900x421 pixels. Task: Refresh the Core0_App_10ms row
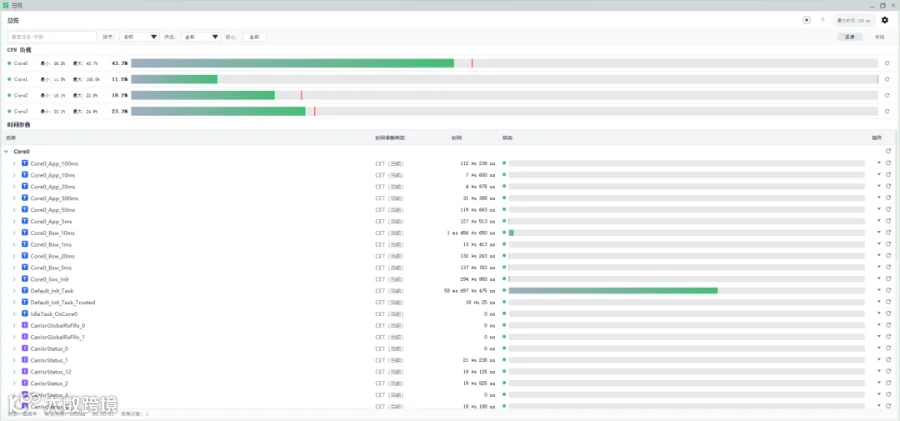[x=888, y=175]
